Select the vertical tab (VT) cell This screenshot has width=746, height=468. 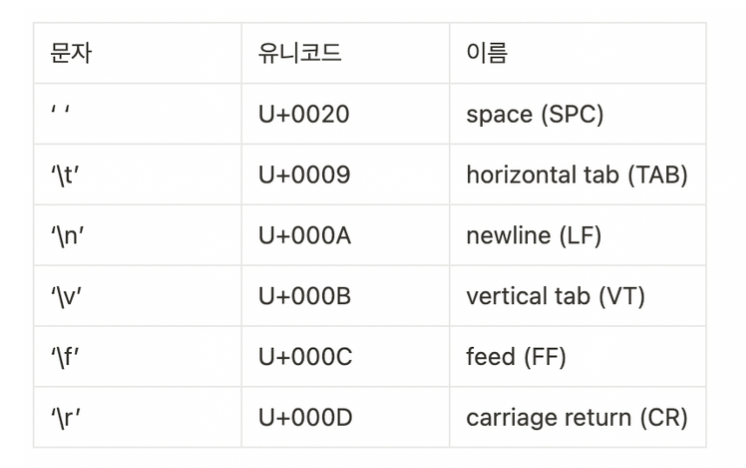click(x=578, y=296)
